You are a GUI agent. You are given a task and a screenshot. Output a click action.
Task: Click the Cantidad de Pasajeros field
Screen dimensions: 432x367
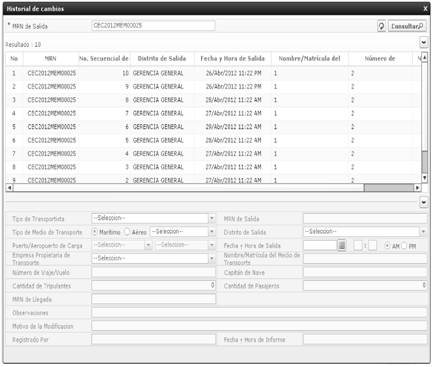click(x=365, y=286)
